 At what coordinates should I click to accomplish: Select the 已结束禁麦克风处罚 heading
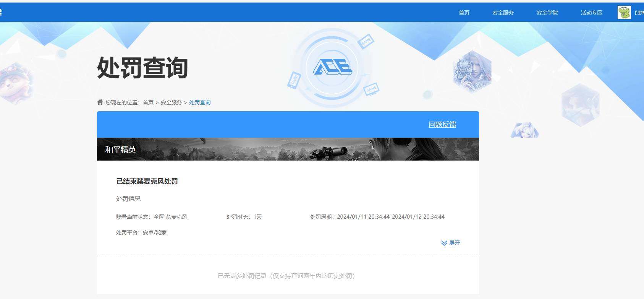[147, 181]
